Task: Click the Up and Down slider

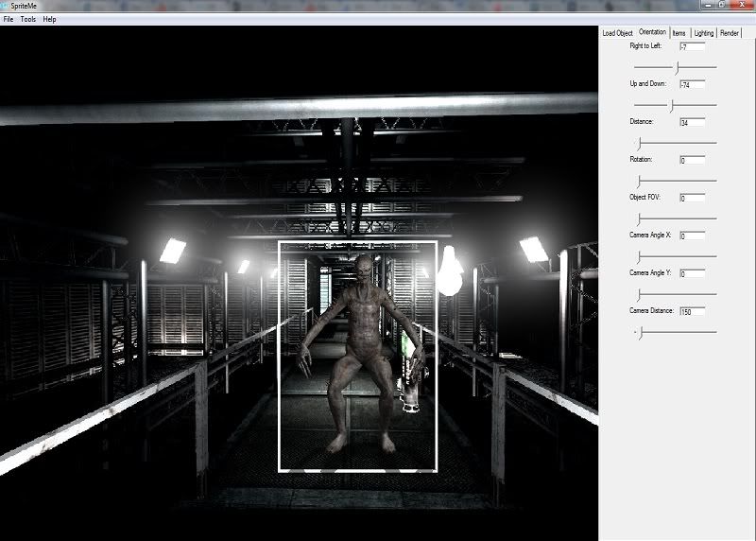Action: tap(676, 105)
